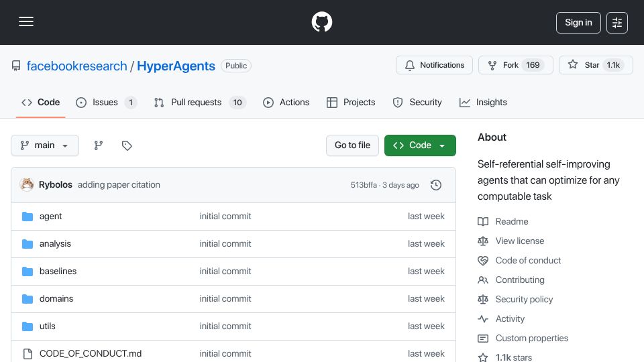This screenshot has width=644, height=362.
Task: Click the Sign in button
Action: pos(578,23)
